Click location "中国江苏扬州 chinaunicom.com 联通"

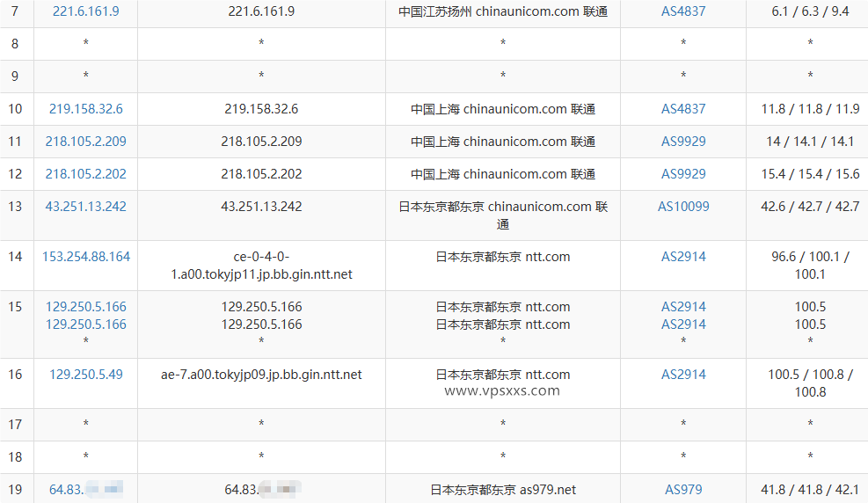tap(503, 11)
